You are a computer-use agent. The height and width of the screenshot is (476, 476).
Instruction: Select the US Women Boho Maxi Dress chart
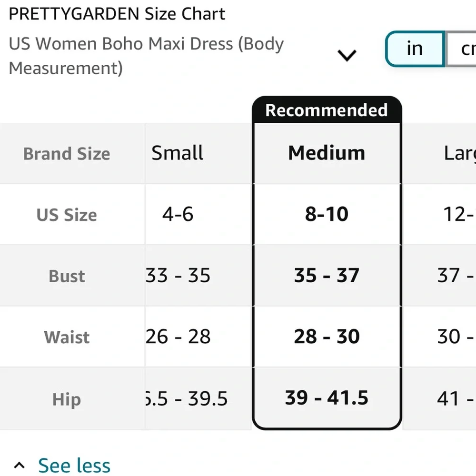coord(146,56)
